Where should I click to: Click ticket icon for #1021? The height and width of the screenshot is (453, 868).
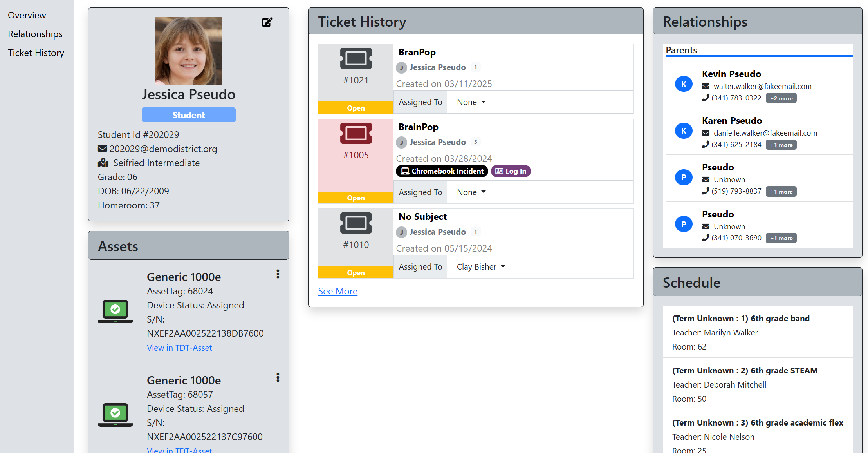(x=356, y=58)
